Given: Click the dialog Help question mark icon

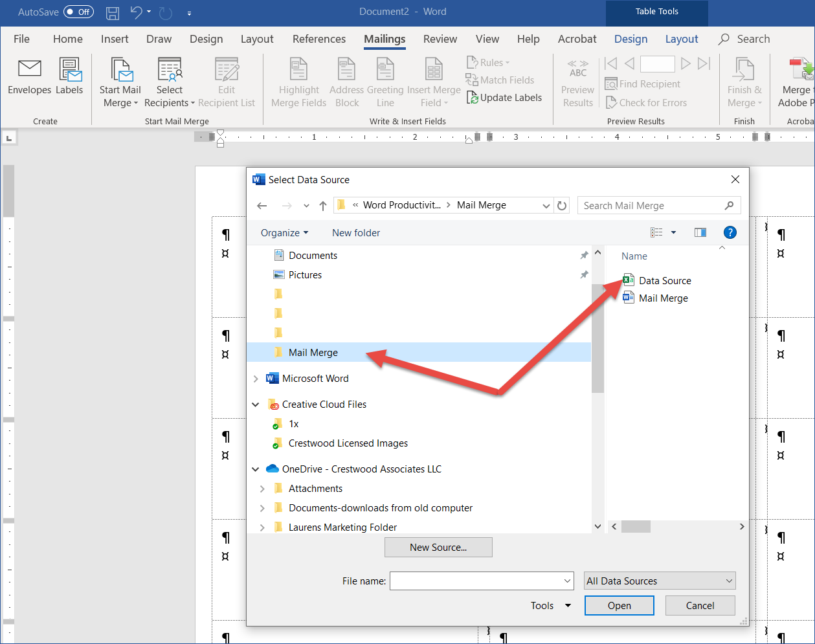Looking at the screenshot, I should (x=730, y=233).
